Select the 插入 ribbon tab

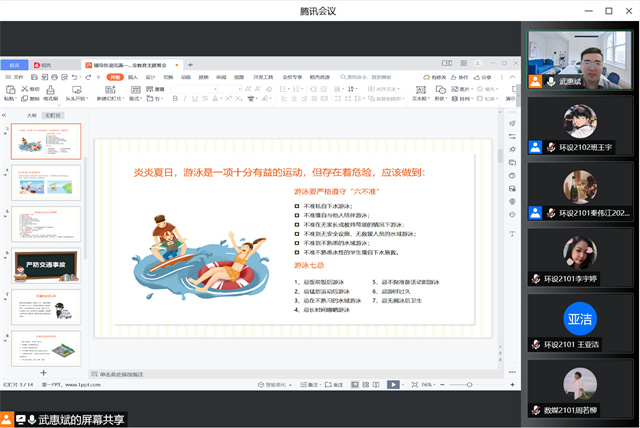[133, 77]
